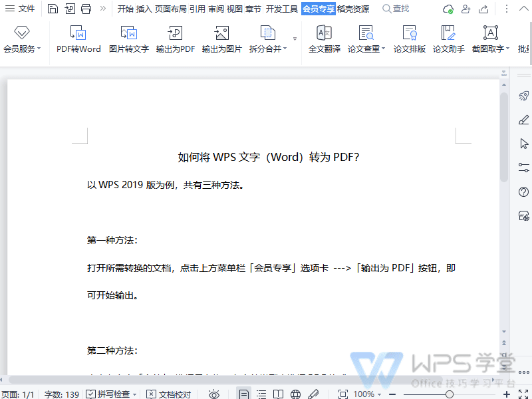Open the 引用 tab
The height and width of the screenshot is (399, 532).
point(198,9)
